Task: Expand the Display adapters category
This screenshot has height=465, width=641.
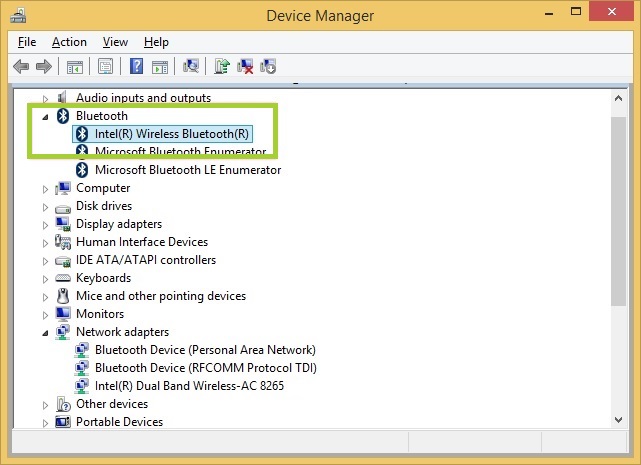Action: (45, 224)
